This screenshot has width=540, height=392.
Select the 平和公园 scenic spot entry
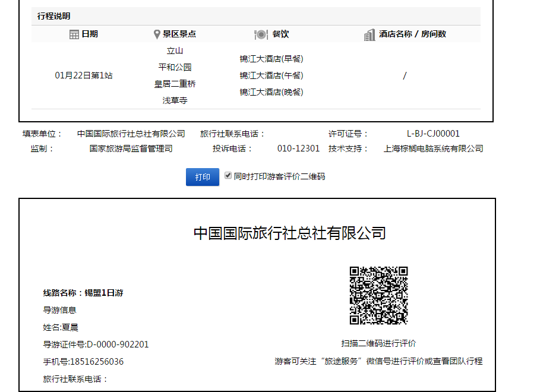coord(175,68)
